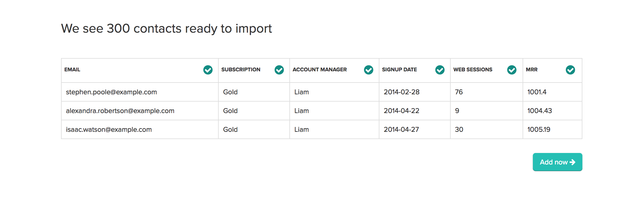
Task: Select the SUBSCRIPTION column header label
Action: pos(241,70)
